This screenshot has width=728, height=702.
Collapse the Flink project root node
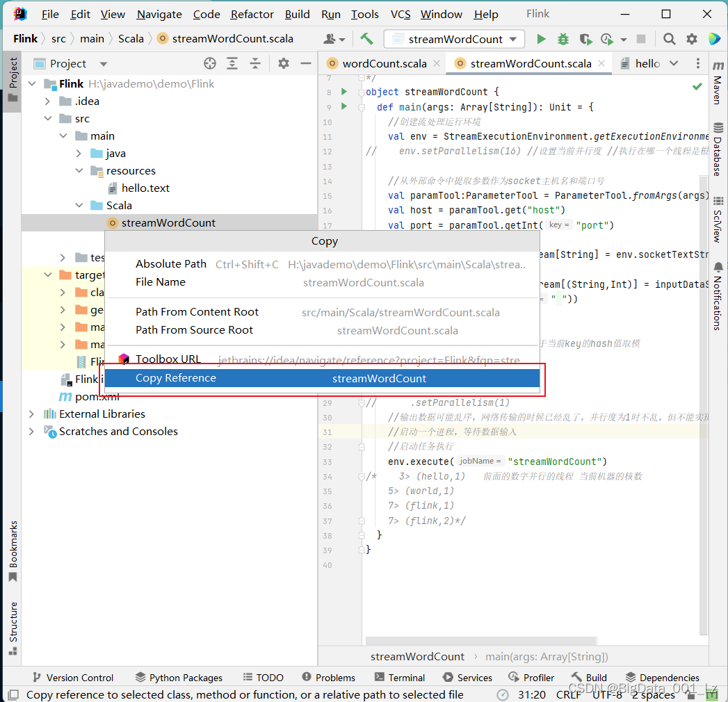[32, 83]
